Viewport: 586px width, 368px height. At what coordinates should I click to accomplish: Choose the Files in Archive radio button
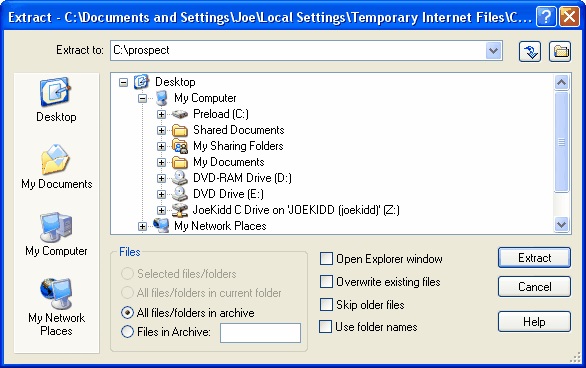click(x=127, y=332)
